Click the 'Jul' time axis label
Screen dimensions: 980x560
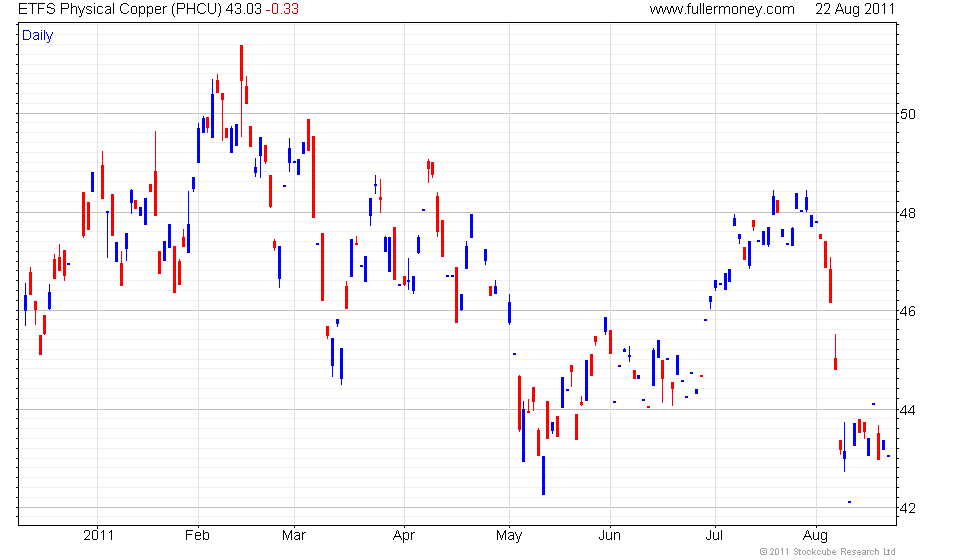(714, 535)
